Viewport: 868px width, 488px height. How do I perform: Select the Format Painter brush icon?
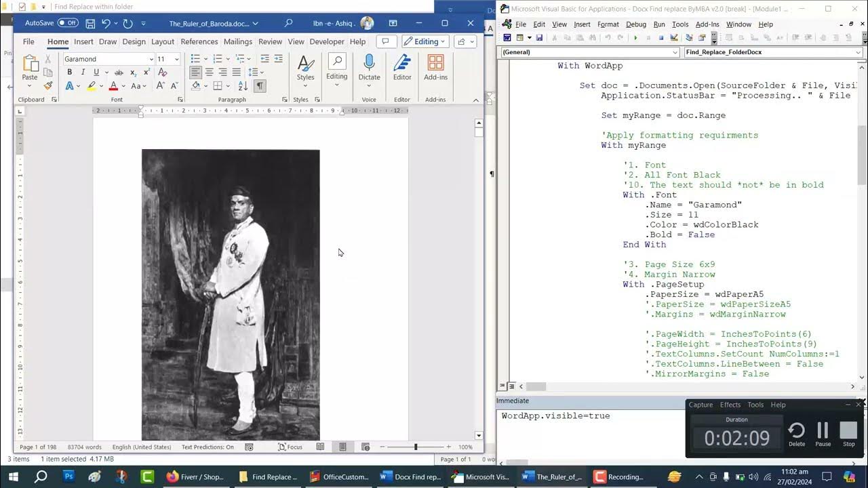pyautogui.click(x=47, y=86)
